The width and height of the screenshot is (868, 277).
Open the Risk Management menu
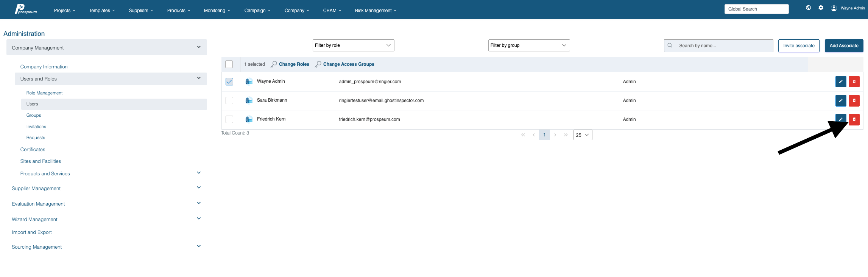pos(376,11)
